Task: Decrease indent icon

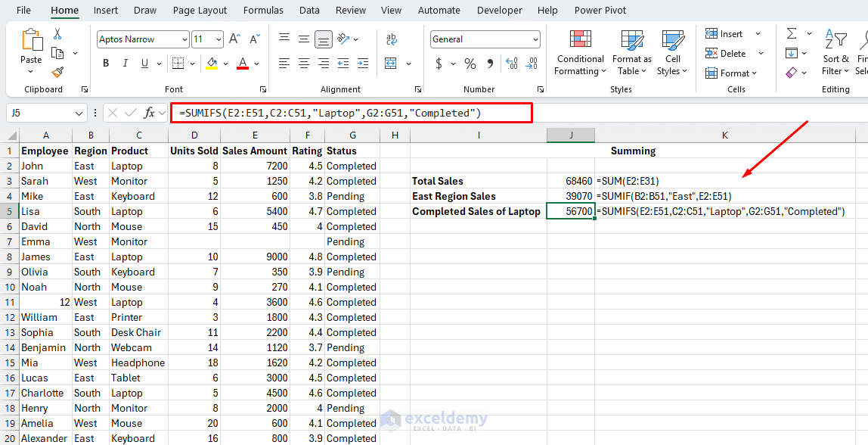Action: point(343,64)
